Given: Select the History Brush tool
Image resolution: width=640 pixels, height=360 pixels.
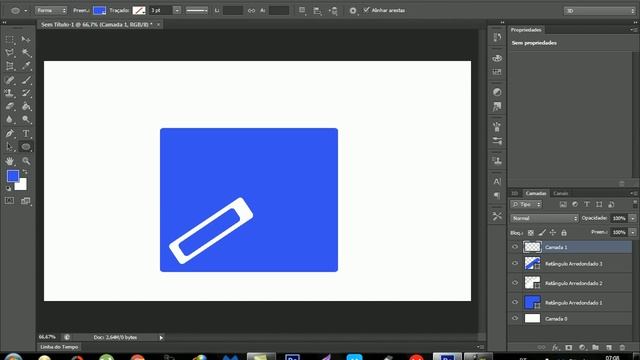Looking at the screenshot, I should click(x=26, y=93).
